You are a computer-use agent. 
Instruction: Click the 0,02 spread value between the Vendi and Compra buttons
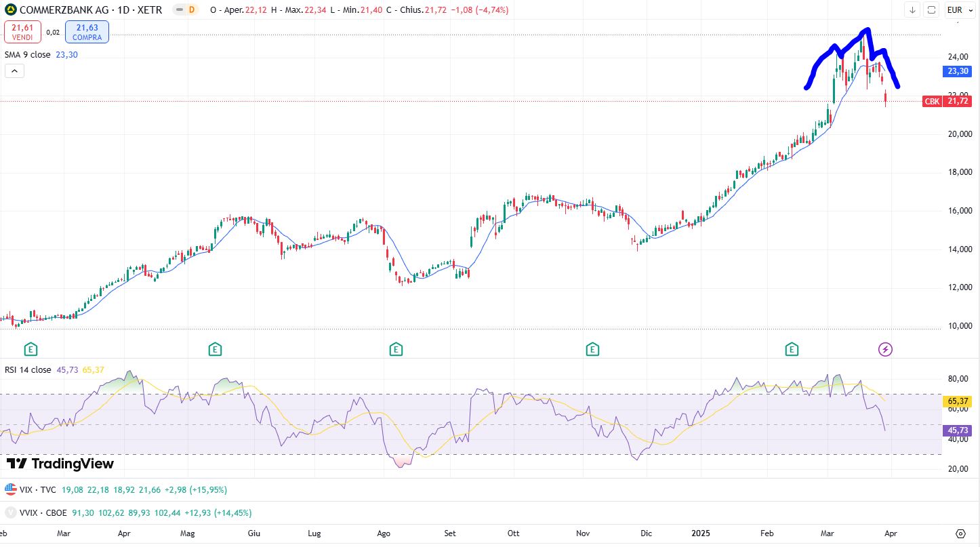pos(53,32)
